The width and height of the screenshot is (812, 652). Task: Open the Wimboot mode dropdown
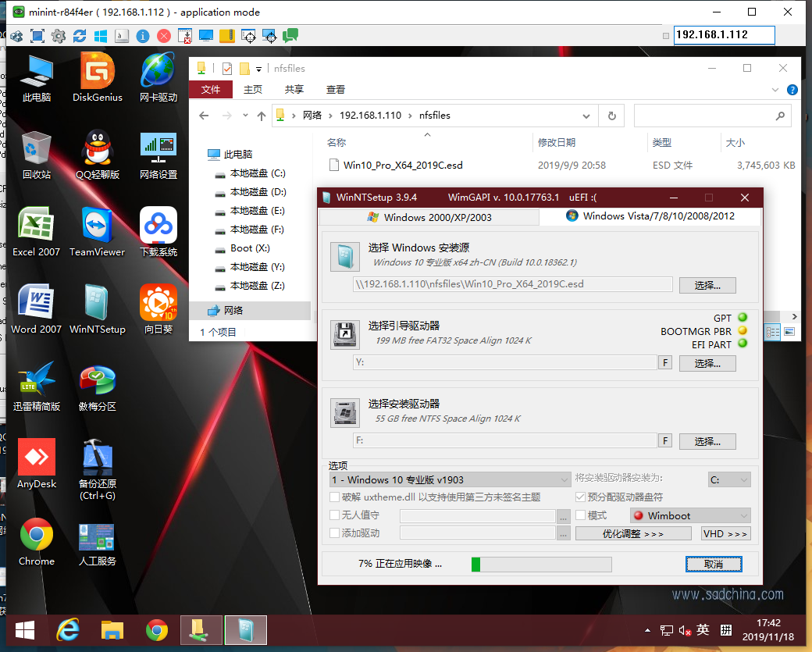690,515
